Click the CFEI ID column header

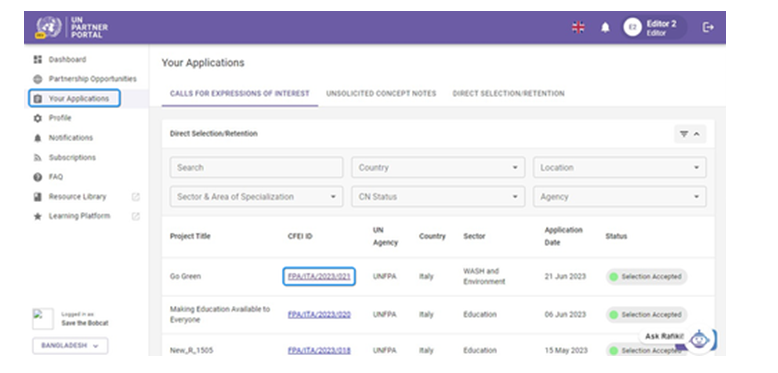300,237
